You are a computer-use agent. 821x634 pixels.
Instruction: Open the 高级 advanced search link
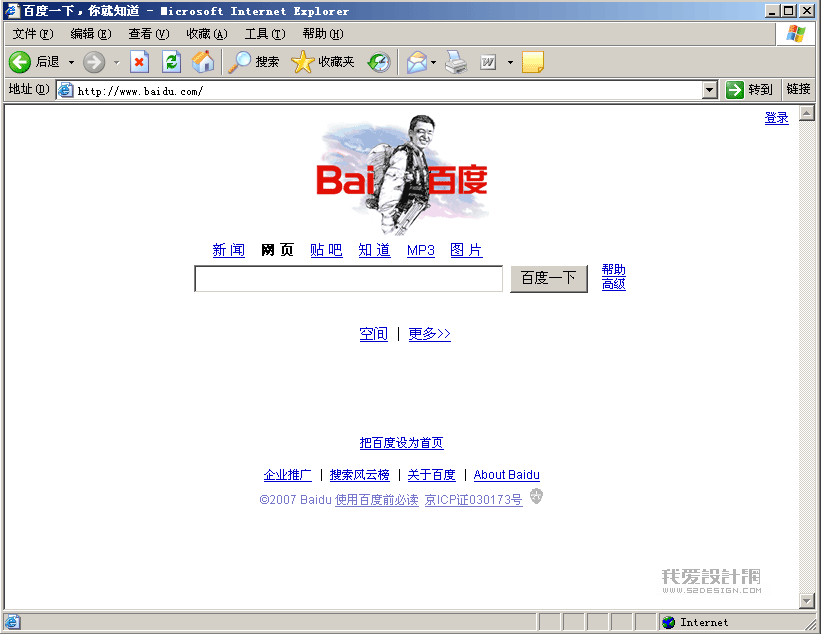pyautogui.click(x=614, y=284)
